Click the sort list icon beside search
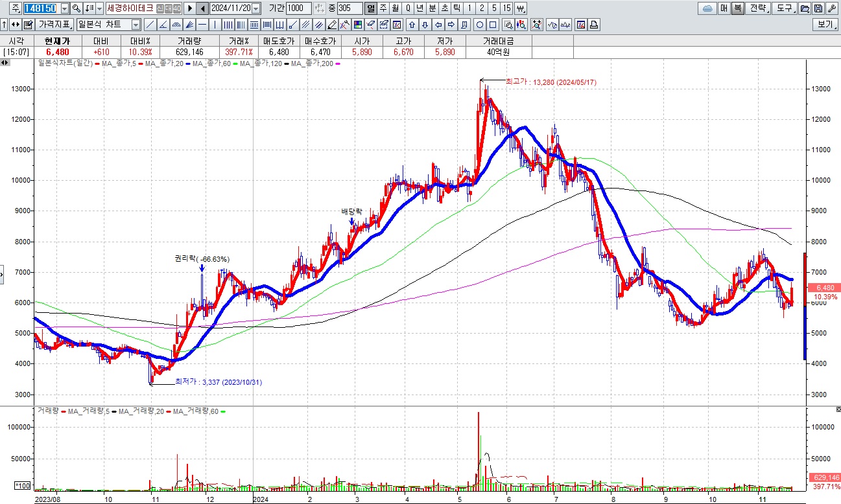Image resolution: width=841 pixels, height=504 pixels. pos(89,8)
